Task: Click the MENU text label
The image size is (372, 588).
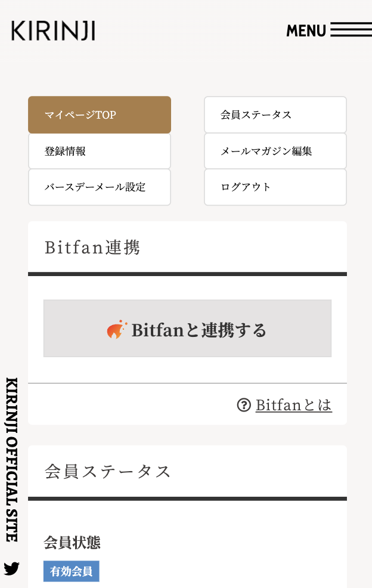Action: (x=306, y=31)
